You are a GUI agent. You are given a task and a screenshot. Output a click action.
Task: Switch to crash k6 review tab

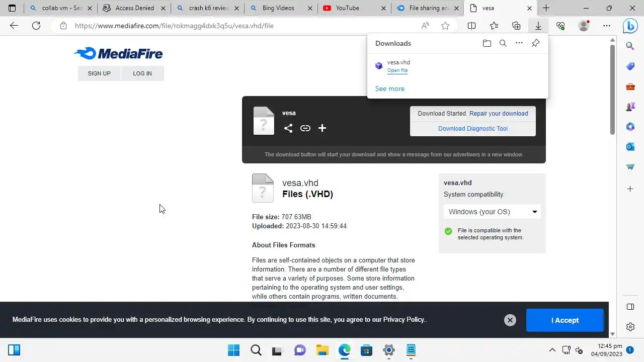pos(207,8)
